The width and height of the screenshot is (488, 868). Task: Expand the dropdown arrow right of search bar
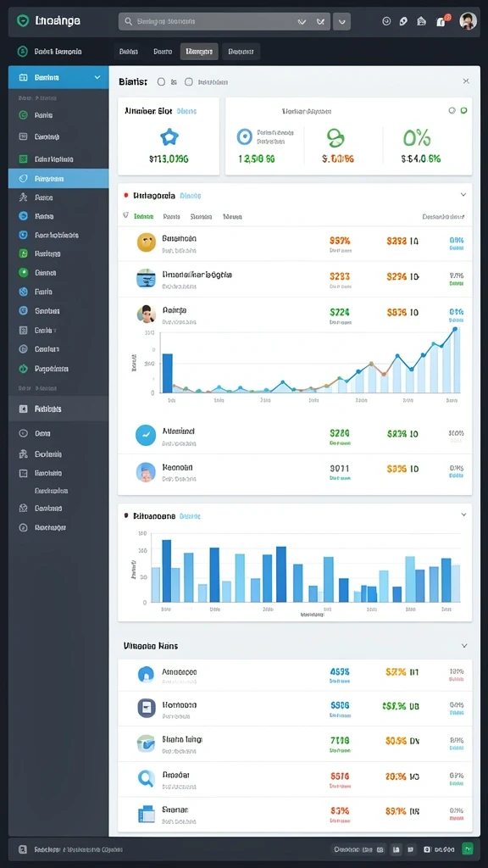tap(342, 21)
